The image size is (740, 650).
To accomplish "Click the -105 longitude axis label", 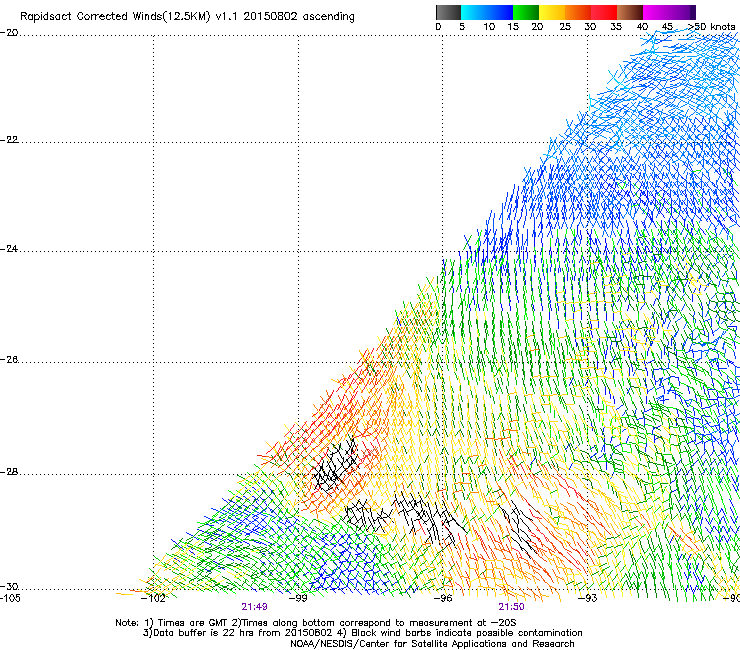I will [10, 598].
